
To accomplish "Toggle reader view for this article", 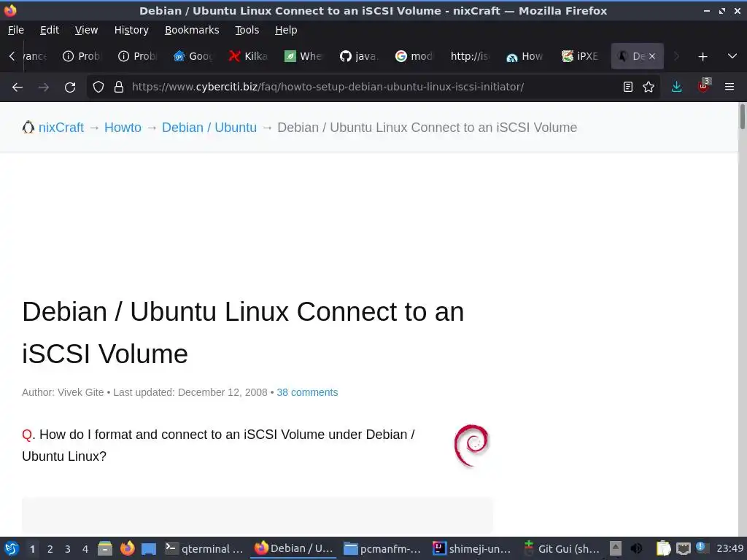I will pyautogui.click(x=628, y=87).
